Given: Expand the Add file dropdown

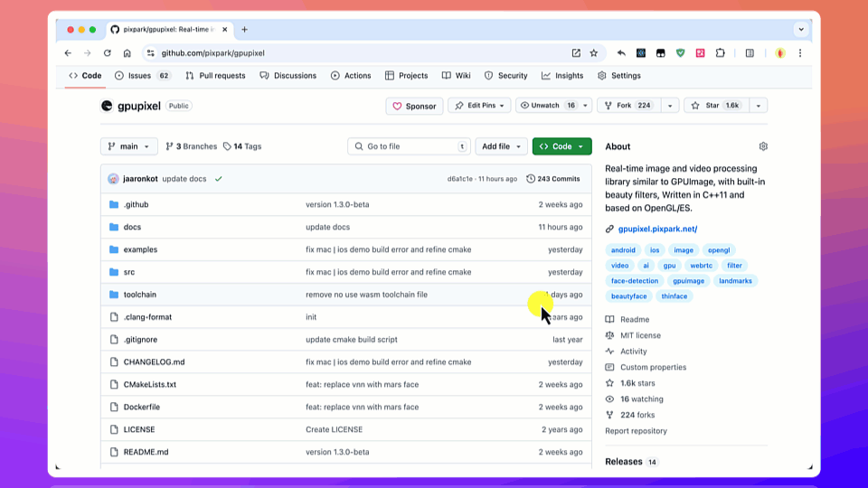Looking at the screenshot, I should pyautogui.click(x=501, y=146).
